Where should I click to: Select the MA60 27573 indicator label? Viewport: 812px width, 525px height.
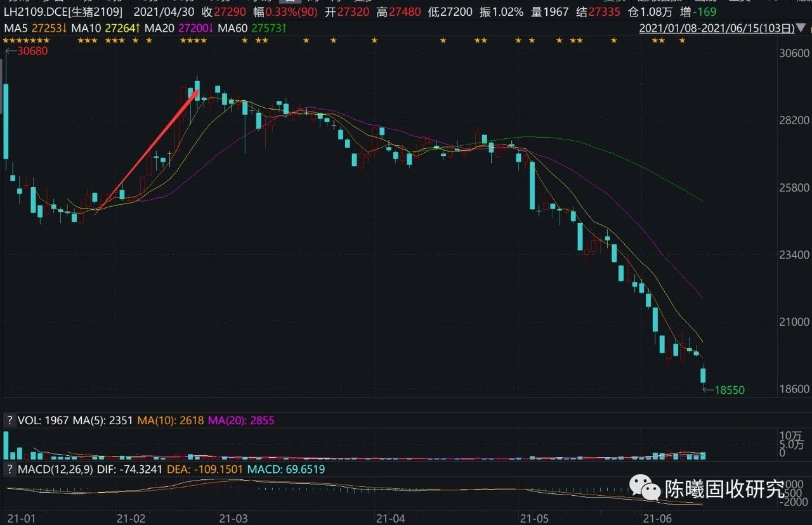pos(251,28)
